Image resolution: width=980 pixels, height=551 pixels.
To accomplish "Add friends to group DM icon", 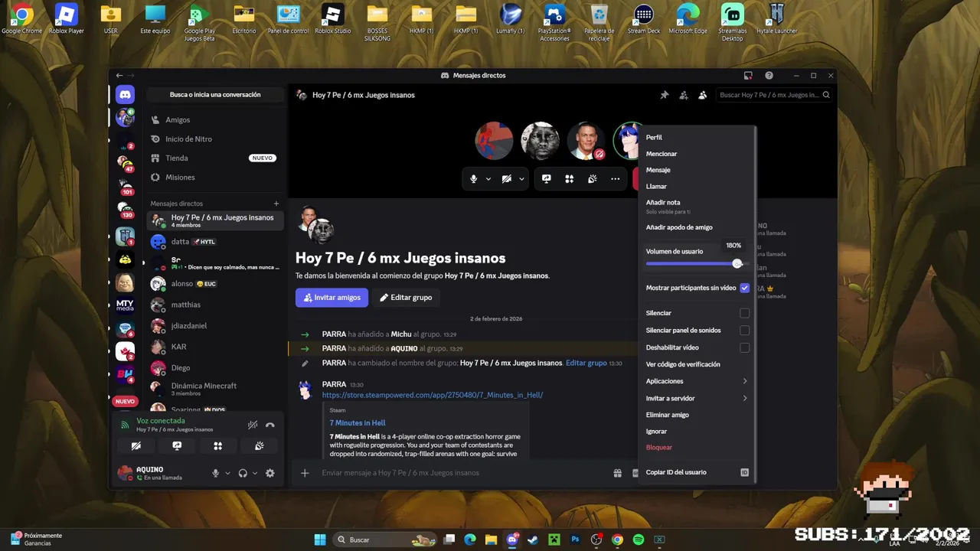I will point(684,95).
